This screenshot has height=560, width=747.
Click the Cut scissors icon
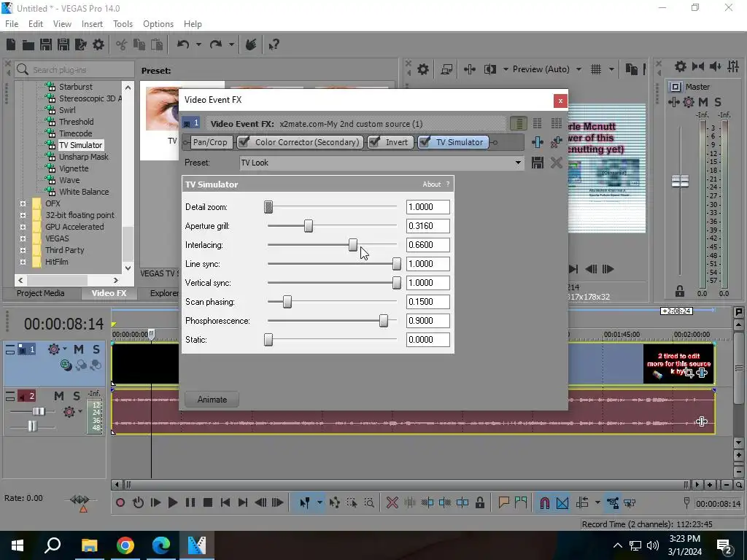coord(122,44)
